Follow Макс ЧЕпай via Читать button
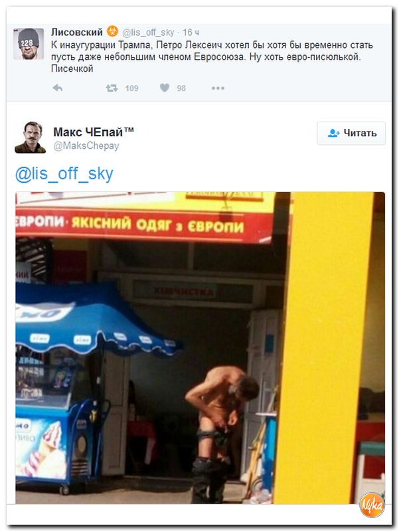This screenshot has width=399, height=532. point(351,133)
